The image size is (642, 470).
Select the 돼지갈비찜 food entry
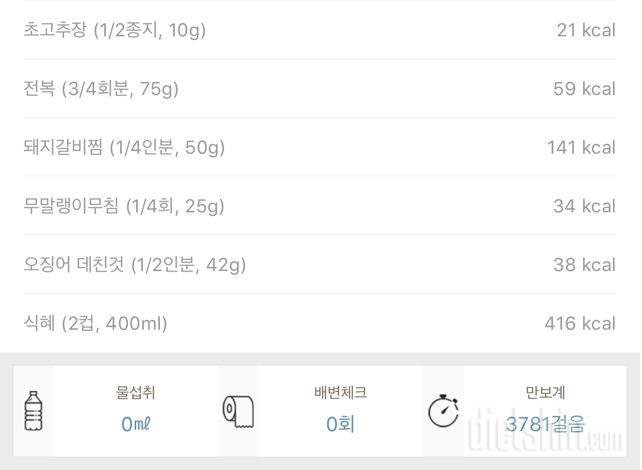point(124,148)
